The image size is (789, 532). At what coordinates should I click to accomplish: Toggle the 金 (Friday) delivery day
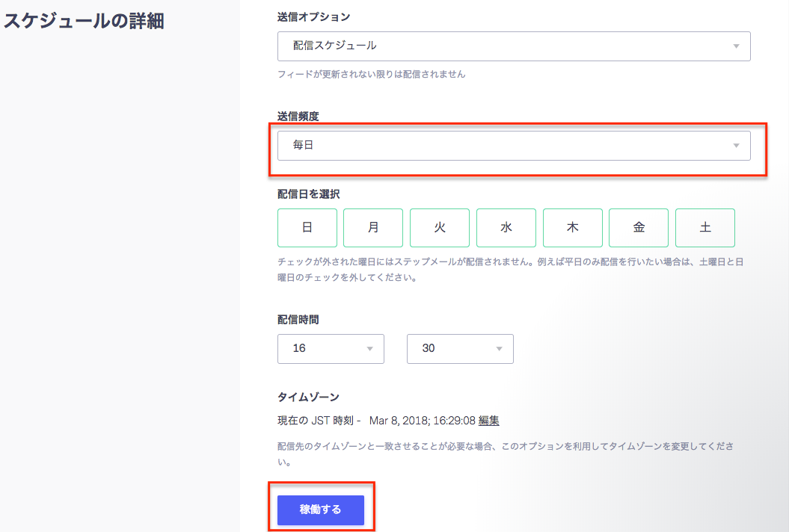coord(639,228)
